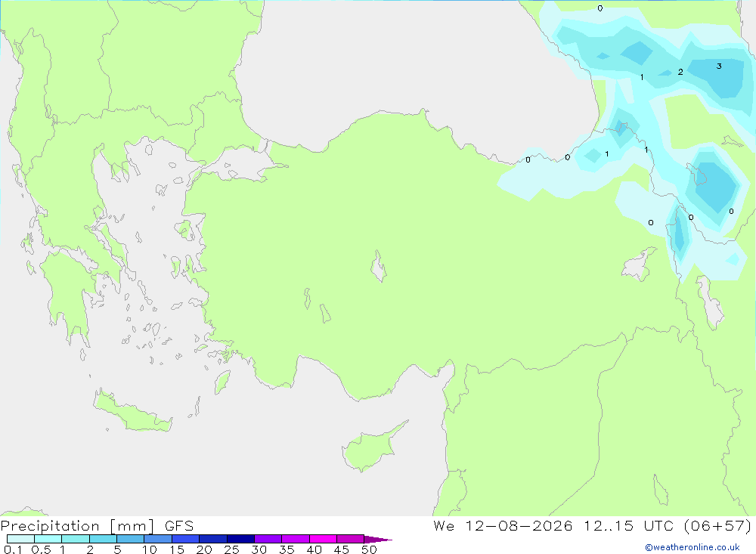Choose the 10–15 mm legend swatch
756x554 pixels.
coord(158,539)
